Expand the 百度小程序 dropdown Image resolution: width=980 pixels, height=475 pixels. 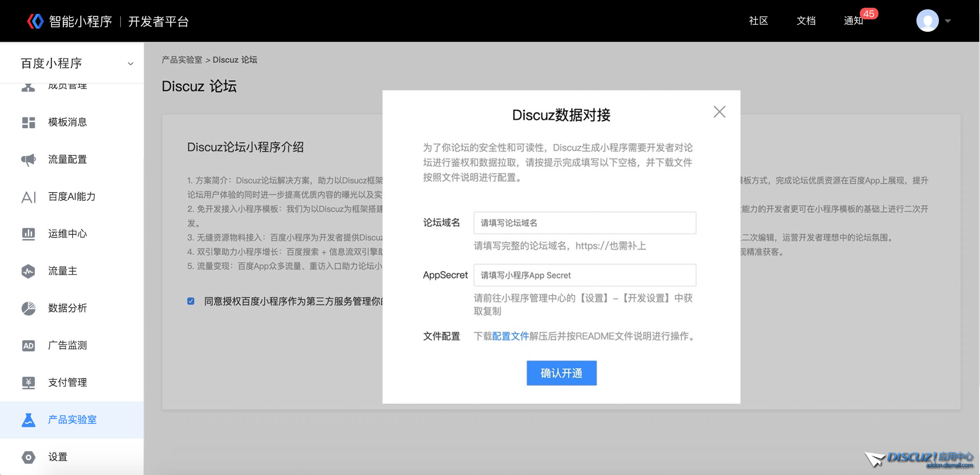coord(131,64)
